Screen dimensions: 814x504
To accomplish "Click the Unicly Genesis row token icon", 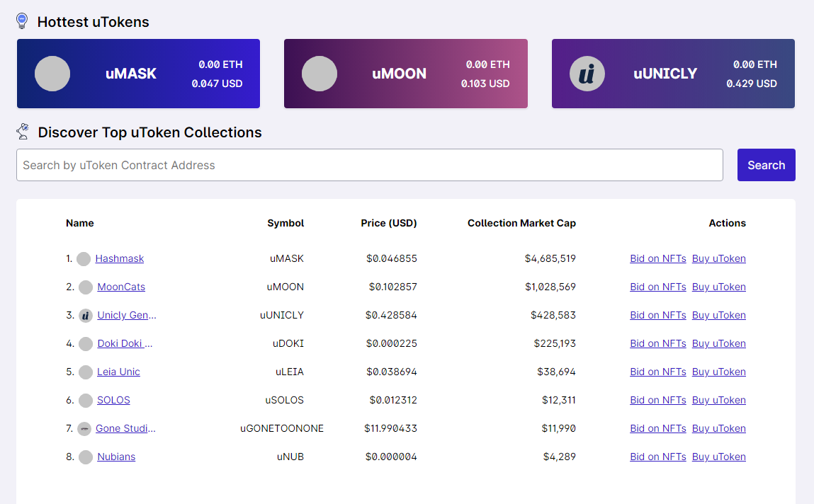I will coord(86,316).
